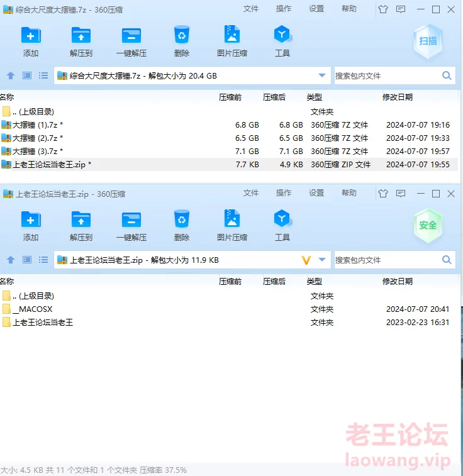Open 文件 menu in the 大摆锤.7z window

(x=251, y=9)
